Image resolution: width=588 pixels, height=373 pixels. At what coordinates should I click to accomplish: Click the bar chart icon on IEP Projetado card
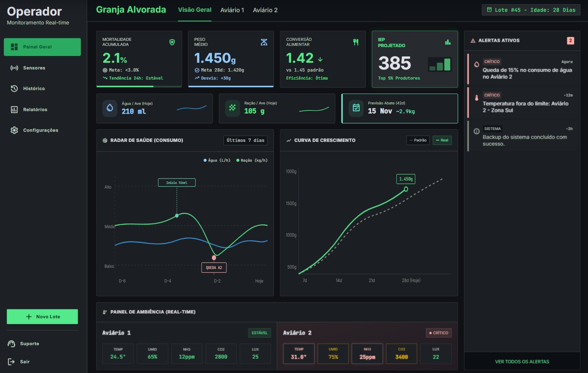448,42
